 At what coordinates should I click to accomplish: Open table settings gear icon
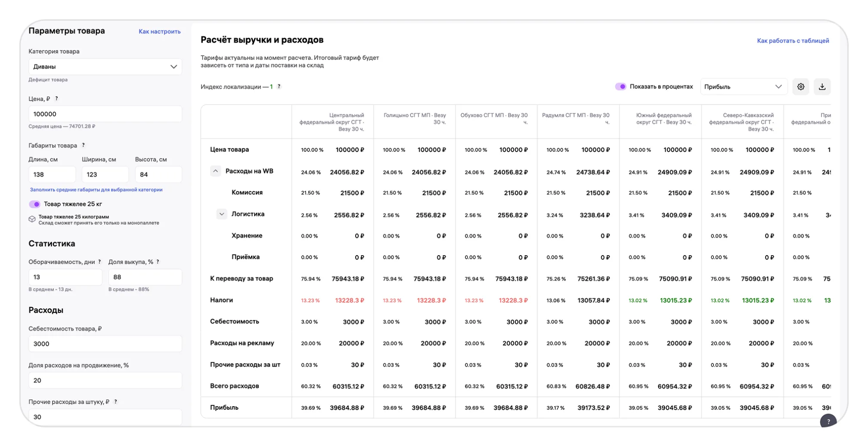tap(800, 87)
